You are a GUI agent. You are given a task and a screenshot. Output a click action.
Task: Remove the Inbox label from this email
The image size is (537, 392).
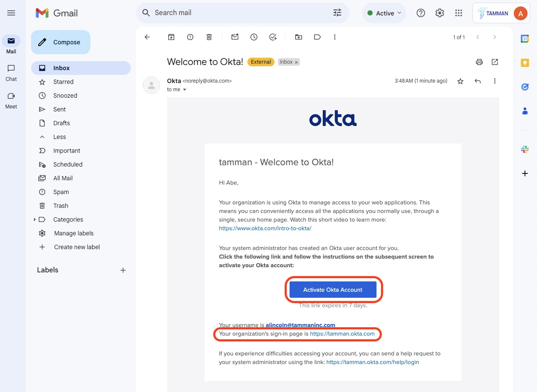[296, 62]
